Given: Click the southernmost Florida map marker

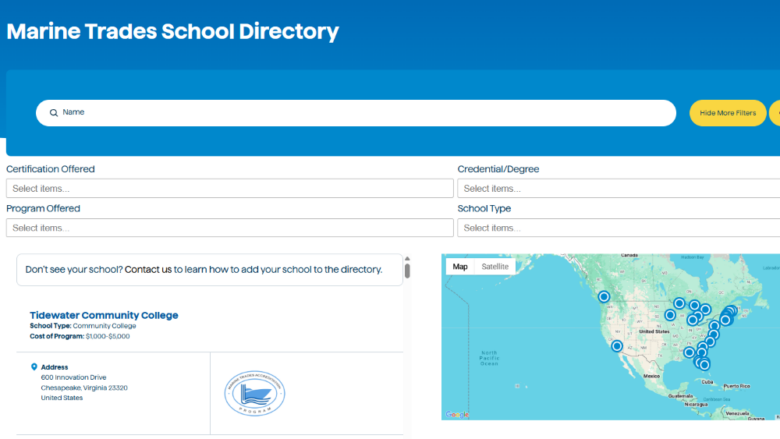Looking at the screenshot, I should 704,365.
